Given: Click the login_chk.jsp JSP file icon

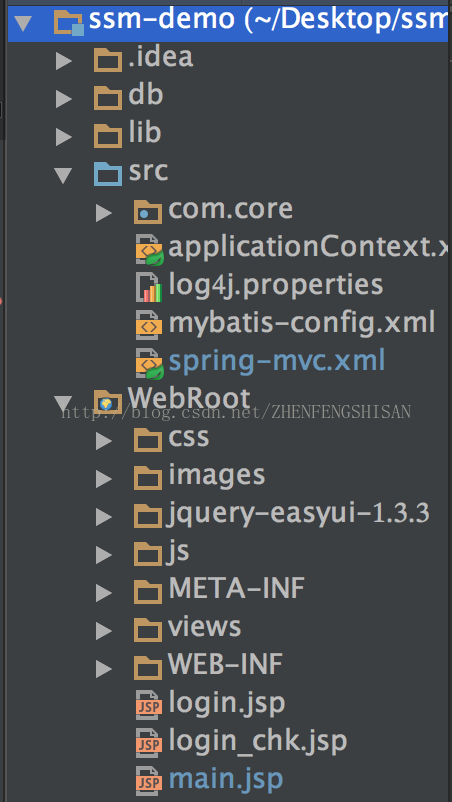Looking at the screenshot, I should pyautogui.click(x=149, y=742).
